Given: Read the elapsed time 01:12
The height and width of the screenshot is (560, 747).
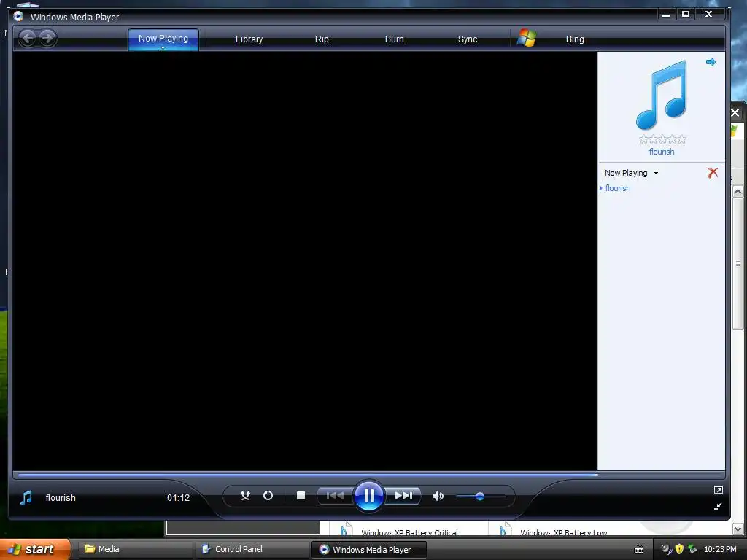Looking at the screenshot, I should click(x=178, y=497).
